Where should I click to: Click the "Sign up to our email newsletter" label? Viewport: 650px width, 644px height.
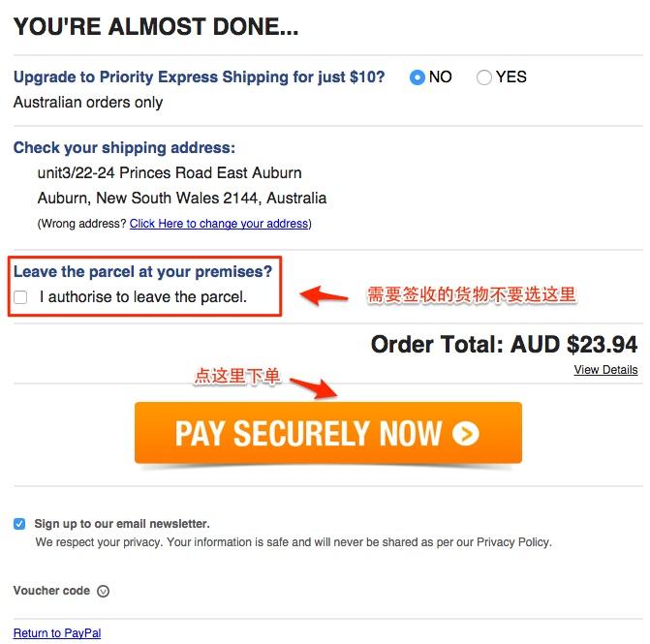coord(122,524)
